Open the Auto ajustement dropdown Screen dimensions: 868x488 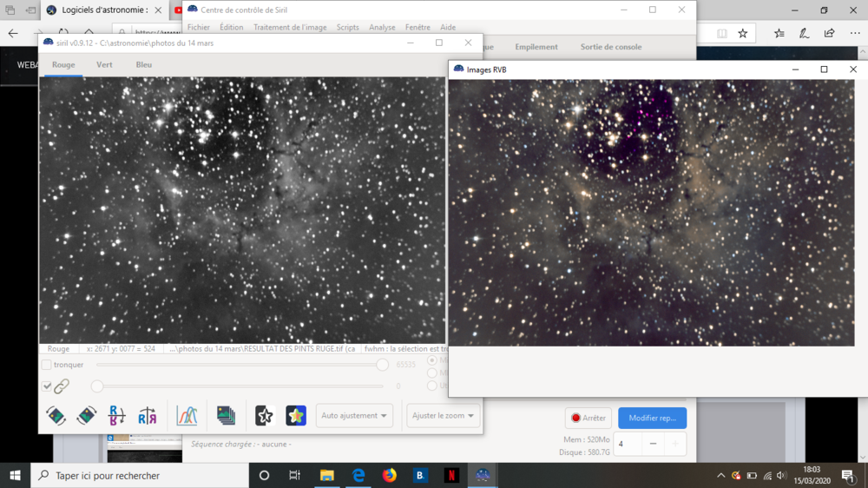[354, 415]
